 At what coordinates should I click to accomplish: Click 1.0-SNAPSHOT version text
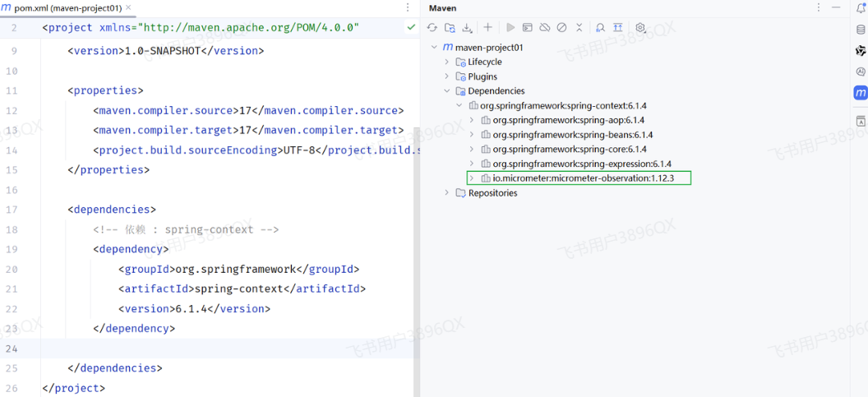tap(161, 51)
